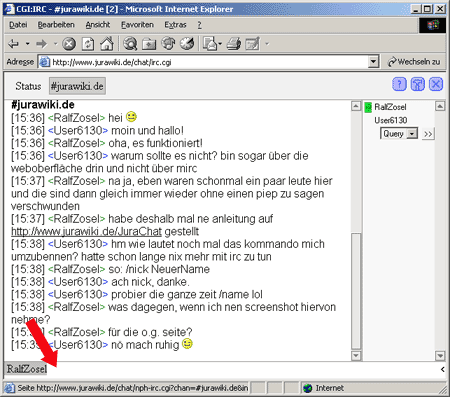The width and height of the screenshot is (450, 397).
Task: Click the Refresh page icon
Action: 88,44
